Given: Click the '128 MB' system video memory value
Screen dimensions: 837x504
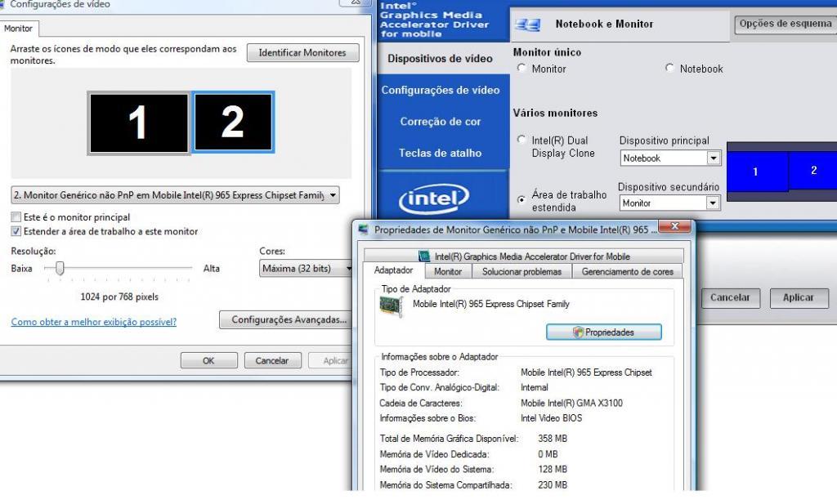Looking at the screenshot, I should click(553, 470).
